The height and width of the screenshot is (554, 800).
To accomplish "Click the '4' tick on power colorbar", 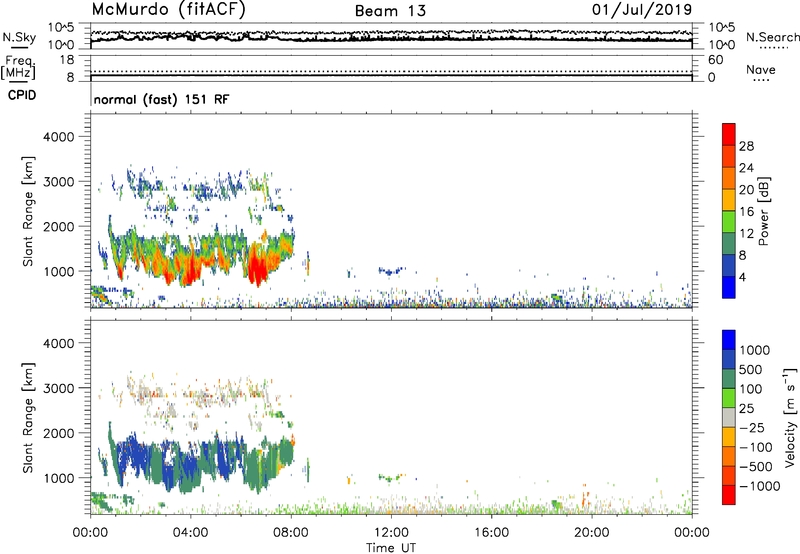I will (742, 277).
